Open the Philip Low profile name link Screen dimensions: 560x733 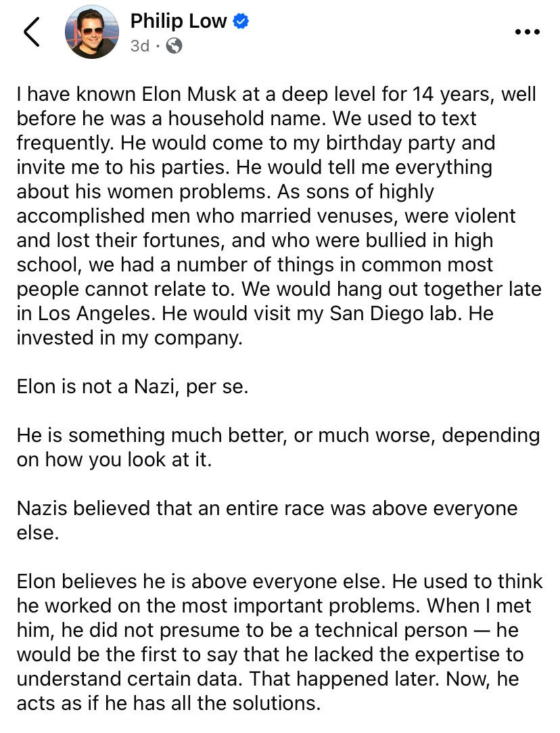[179, 21]
